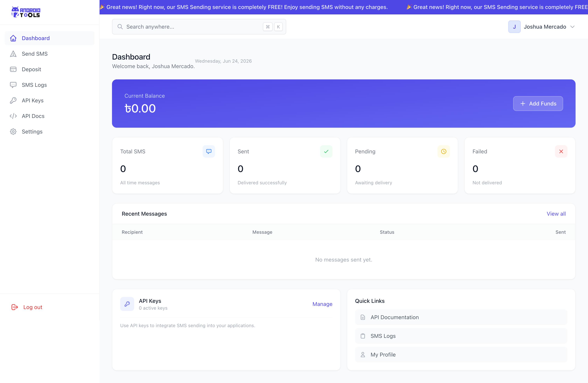The image size is (588, 383).
Task: Click the key icon in API Keys card
Action: click(127, 304)
